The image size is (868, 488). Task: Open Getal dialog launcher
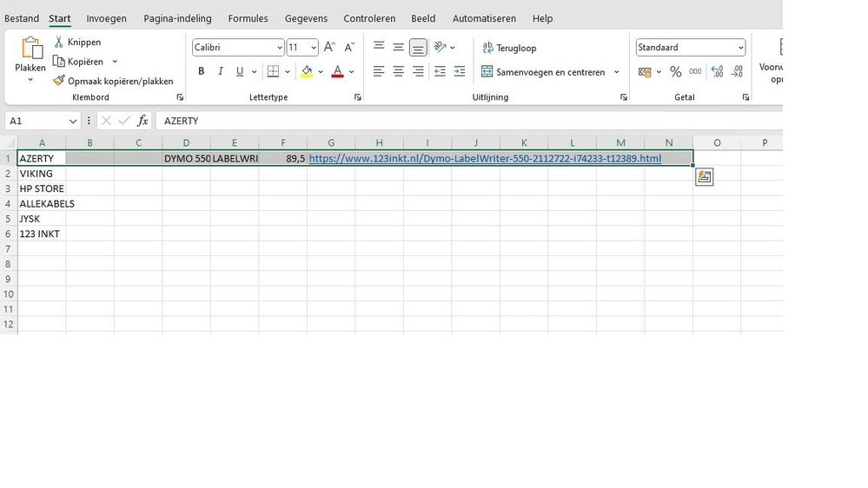[745, 97]
